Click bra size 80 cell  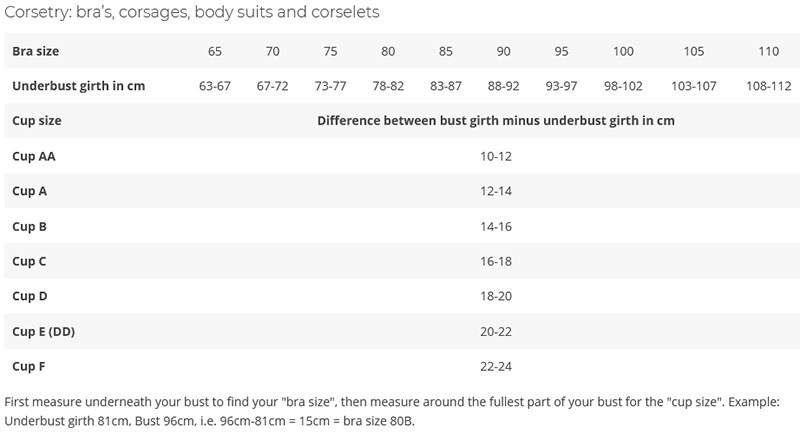coord(388,50)
